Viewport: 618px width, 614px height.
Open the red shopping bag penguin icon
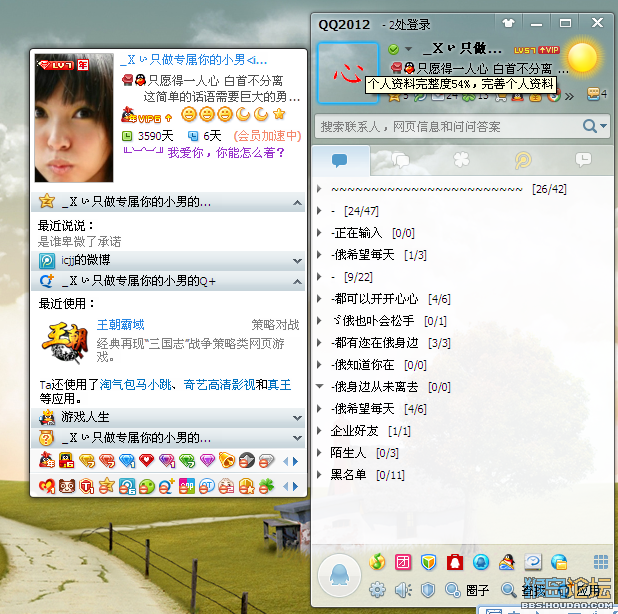(454, 562)
